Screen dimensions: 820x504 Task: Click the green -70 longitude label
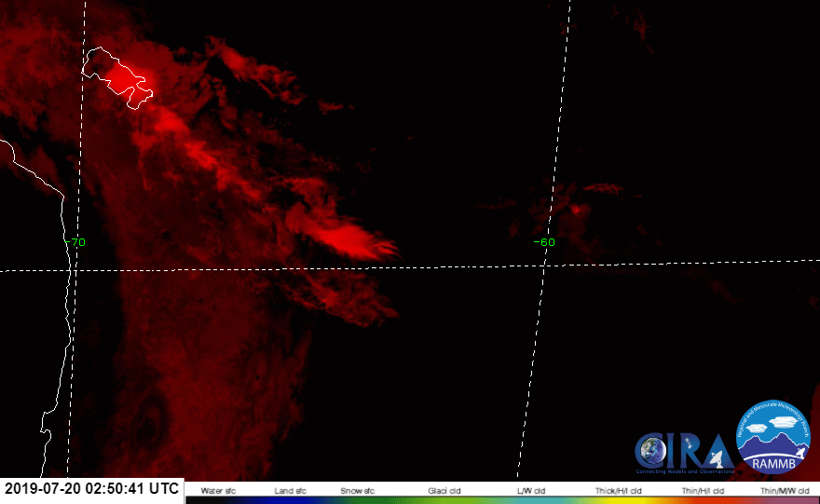pos(77,242)
